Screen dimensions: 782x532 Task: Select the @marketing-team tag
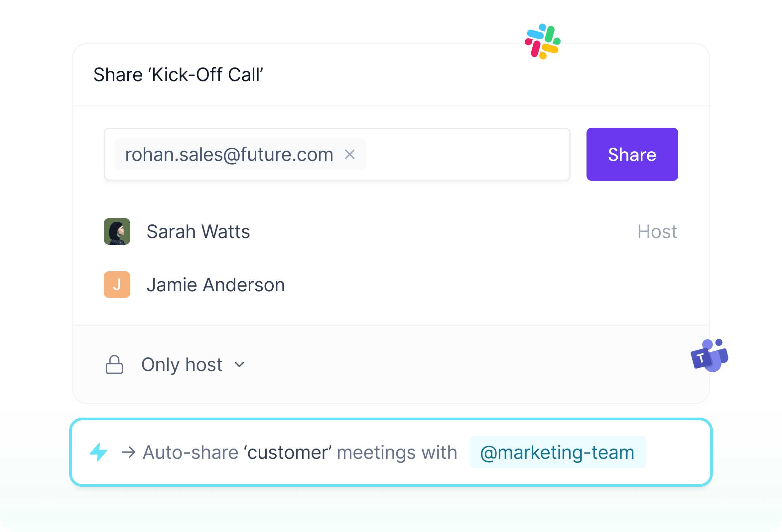pos(557,452)
